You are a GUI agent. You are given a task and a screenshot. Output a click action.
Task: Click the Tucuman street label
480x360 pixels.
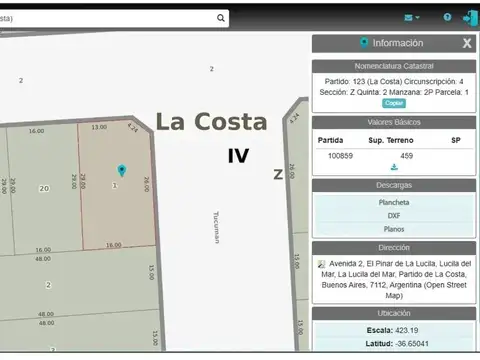(216, 227)
